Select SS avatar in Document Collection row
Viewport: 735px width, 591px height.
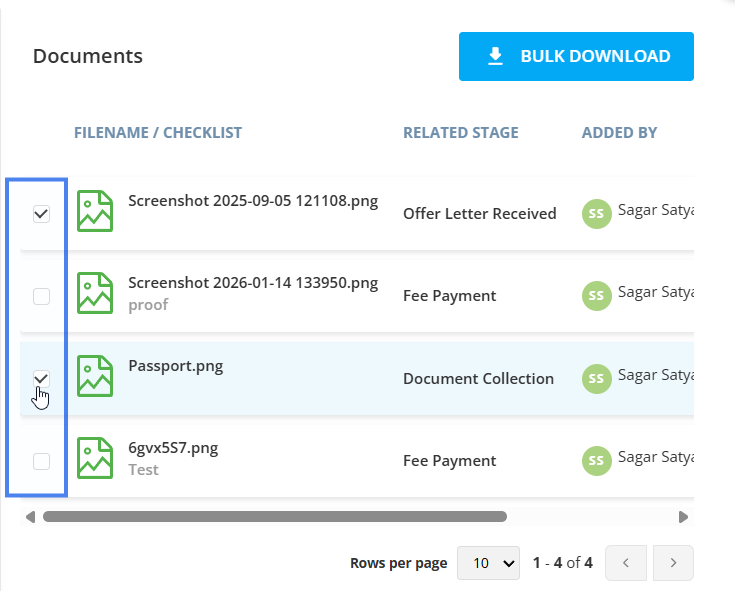(x=596, y=379)
